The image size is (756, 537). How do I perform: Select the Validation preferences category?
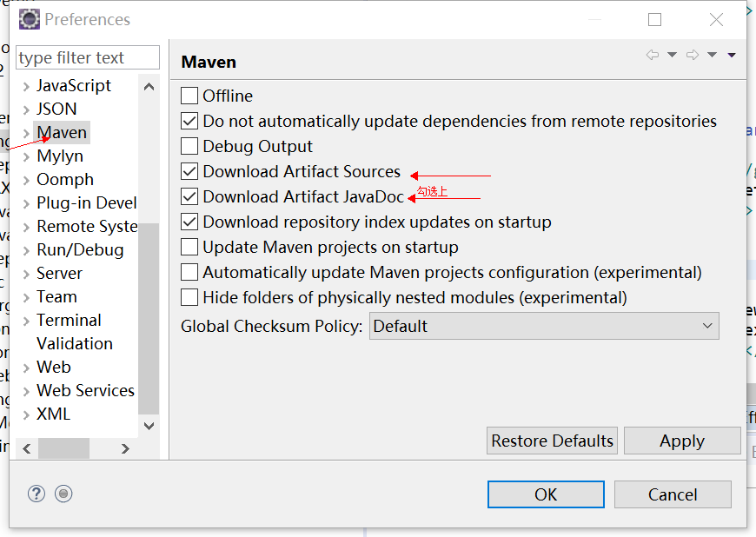tap(75, 343)
